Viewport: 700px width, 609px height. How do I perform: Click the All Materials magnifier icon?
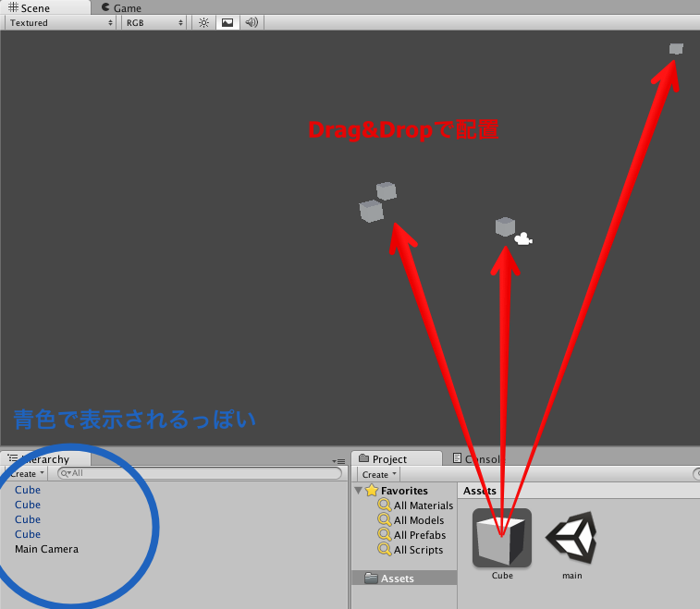pyautogui.click(x=385, y=505)
